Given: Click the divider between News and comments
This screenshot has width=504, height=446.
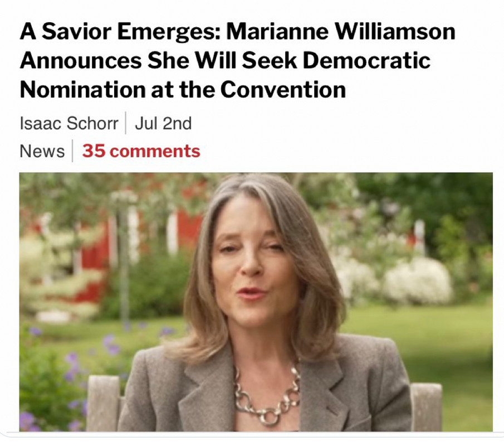Looking at the screenshot, I should (72, 151).
